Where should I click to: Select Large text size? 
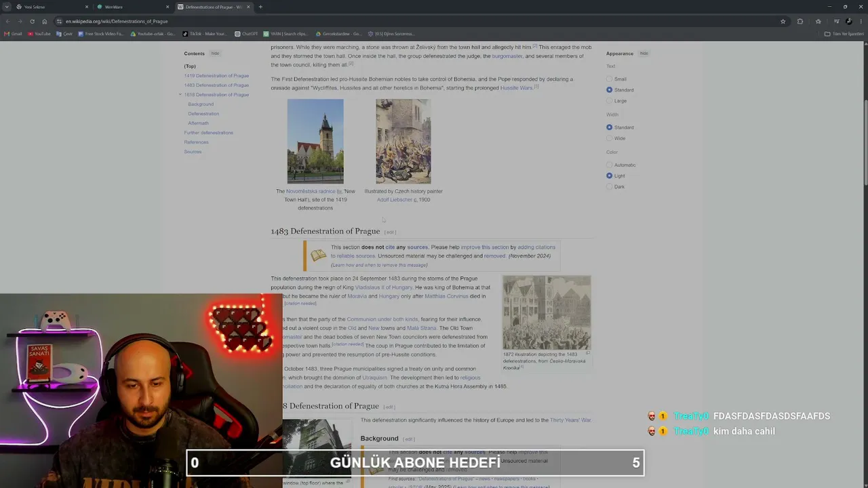(x=609, y=101)
